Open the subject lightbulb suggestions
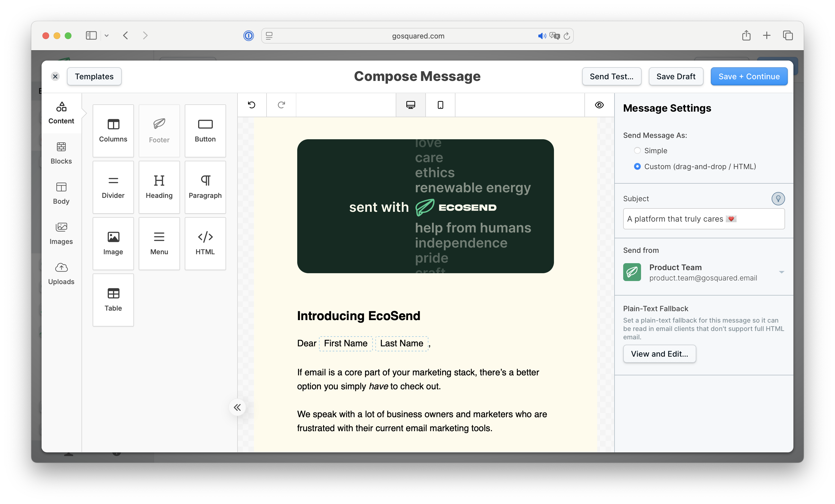Viewport: 835px width, 504px height. (778, 199)
